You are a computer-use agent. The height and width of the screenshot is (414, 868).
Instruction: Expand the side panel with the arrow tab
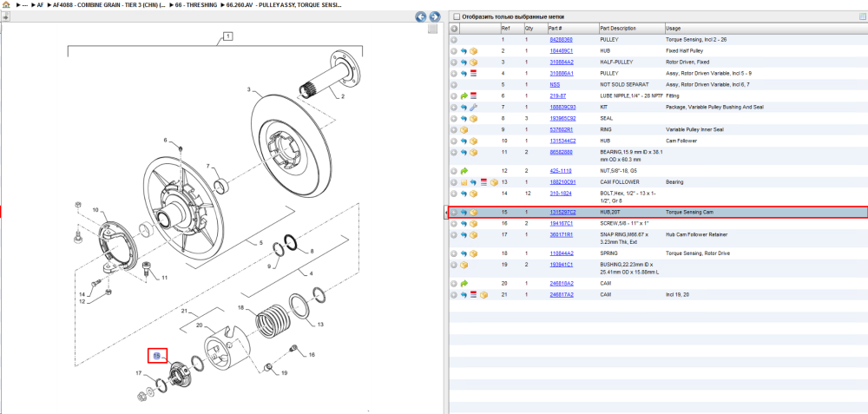(5, 16)
